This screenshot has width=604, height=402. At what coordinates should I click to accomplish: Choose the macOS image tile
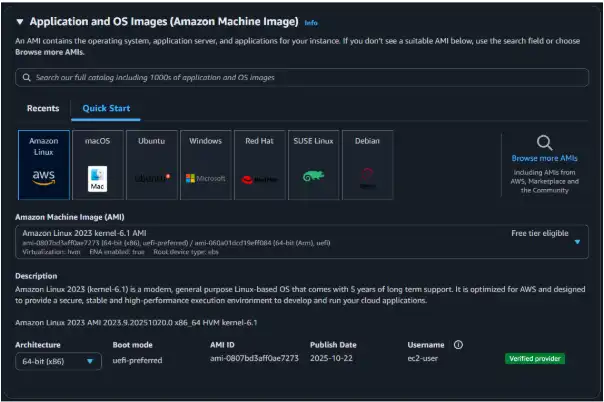98,160
